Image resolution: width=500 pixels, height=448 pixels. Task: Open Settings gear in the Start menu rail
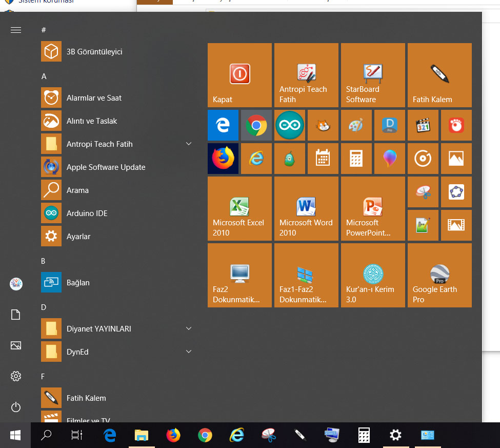16,376
